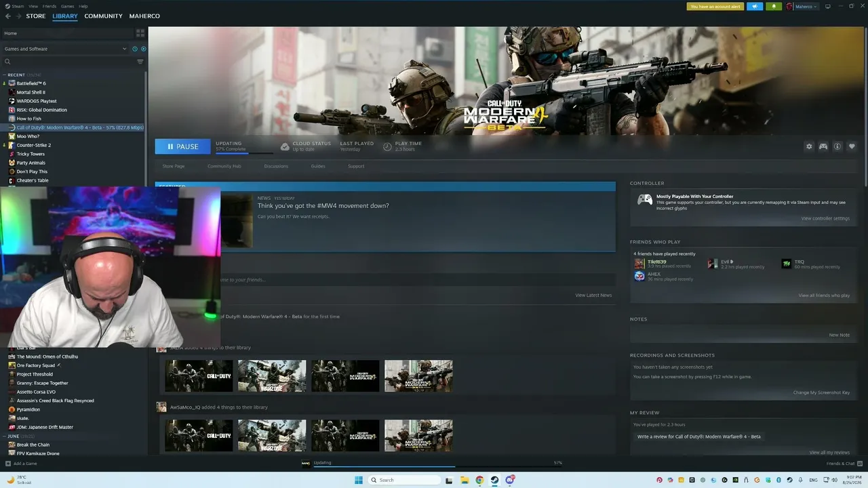Click the bottom download progress bar
The image size is (868, 488).
(x=437, y=466)
